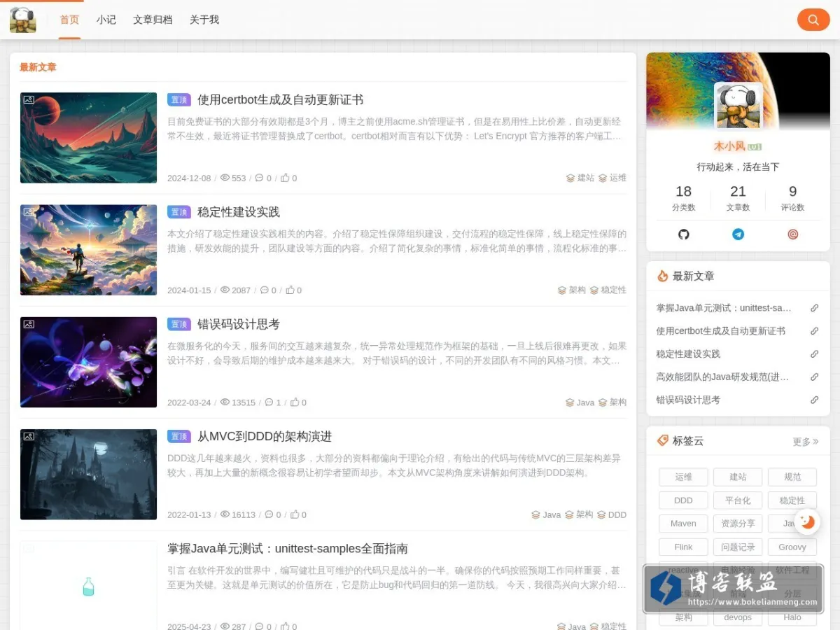This screenshot has height=630, width=840.
Task: Open the GitHub profile icon
Action: 684,234
